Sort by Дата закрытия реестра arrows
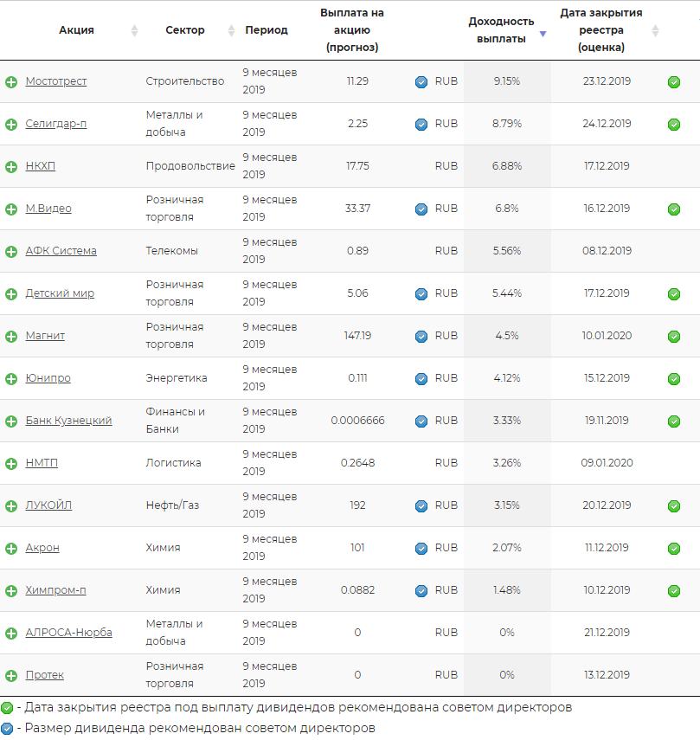The height and width of the screenshot is (740, 700). click(655, 30)
